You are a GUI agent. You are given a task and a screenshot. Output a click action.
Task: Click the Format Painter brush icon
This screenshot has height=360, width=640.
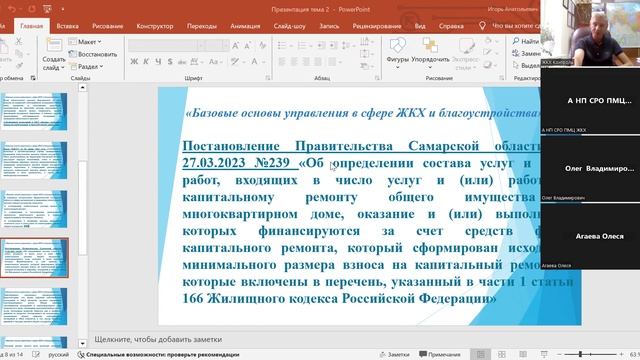coord(19,65)
